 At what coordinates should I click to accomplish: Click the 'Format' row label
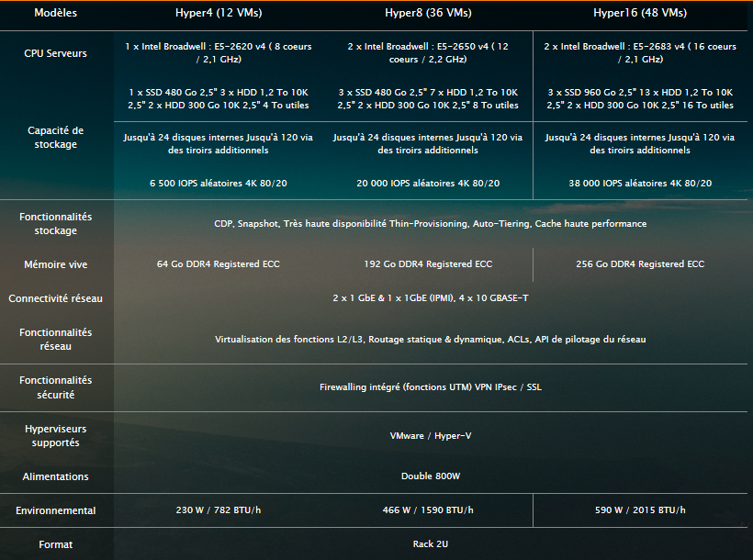(x=56, y=544)
